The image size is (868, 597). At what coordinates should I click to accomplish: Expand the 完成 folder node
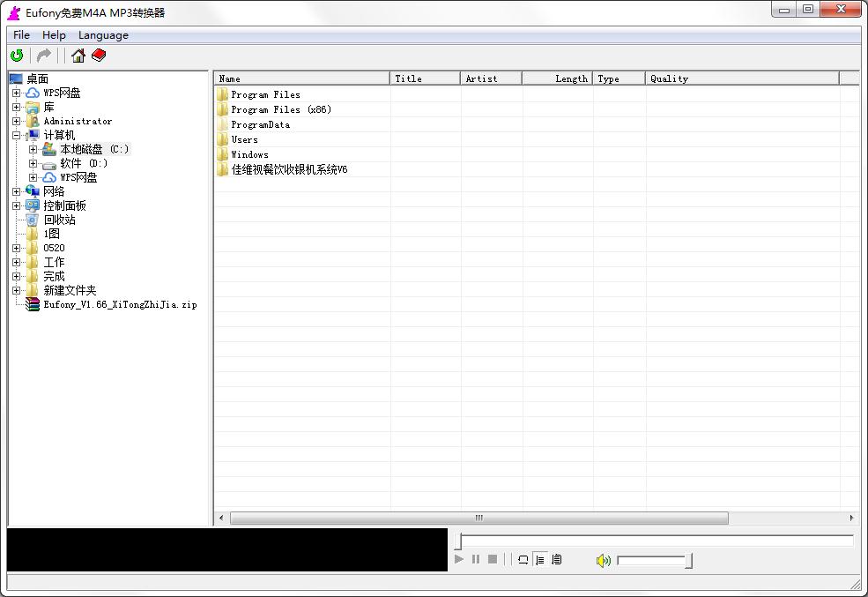(16, 276)
